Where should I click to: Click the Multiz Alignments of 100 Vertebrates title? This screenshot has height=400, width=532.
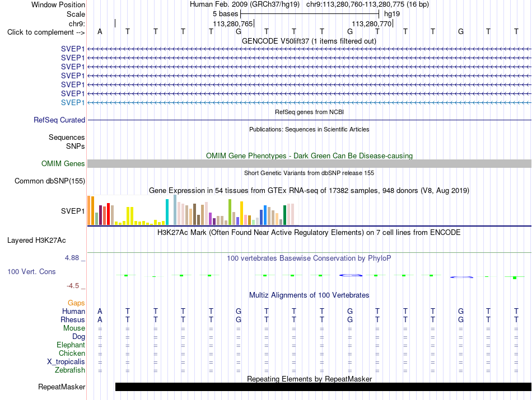(x=309, y=295)
